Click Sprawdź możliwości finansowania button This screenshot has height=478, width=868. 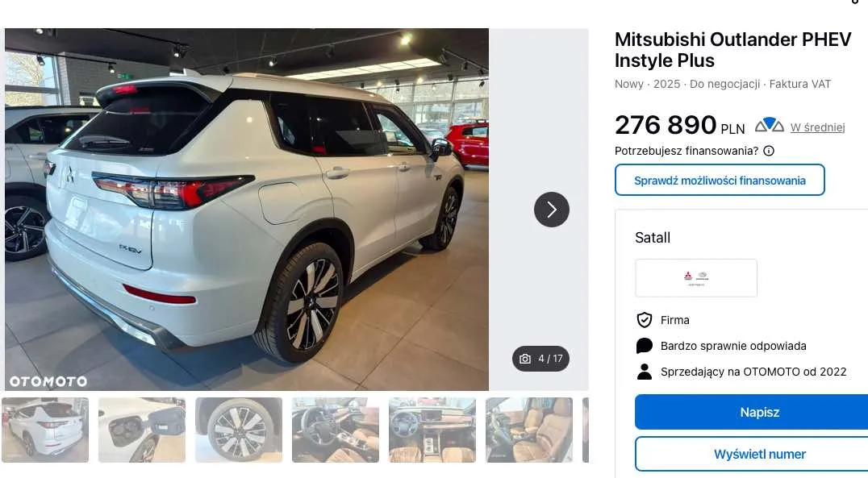pyautogui.click(x=720, y=180)
